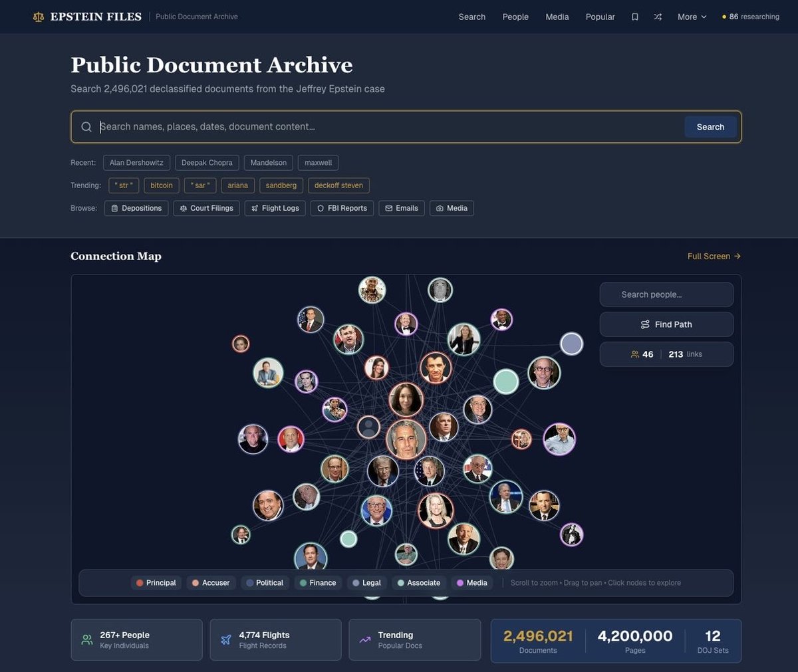The height and width of the screenshot is (672, 798).
Task: Select the trending term sandberg
Action: click(x=281, y=185)
